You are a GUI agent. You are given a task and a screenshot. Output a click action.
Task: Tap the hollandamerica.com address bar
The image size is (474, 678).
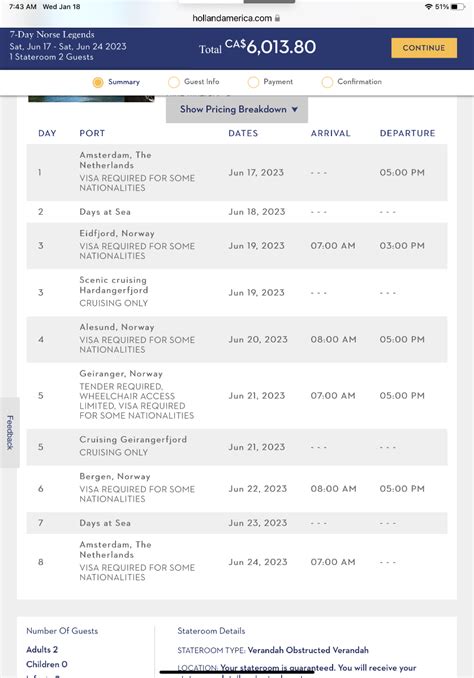coord(236,18)
